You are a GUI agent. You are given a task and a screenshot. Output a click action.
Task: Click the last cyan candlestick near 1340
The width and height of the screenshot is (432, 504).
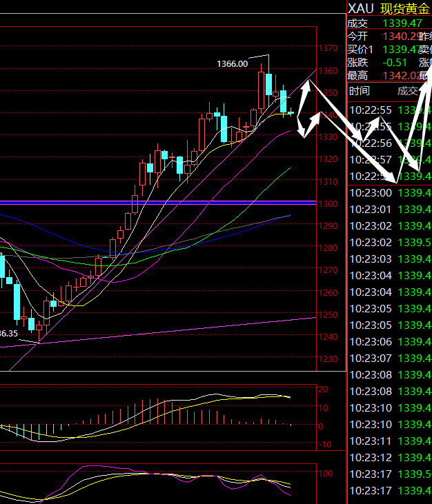[x=291, y=112]
